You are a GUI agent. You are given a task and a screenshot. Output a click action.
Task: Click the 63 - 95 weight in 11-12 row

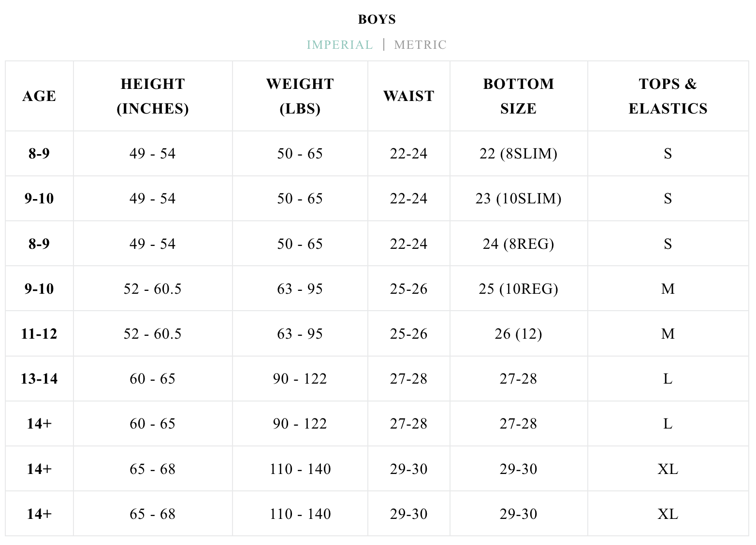[x=300, y=334]
